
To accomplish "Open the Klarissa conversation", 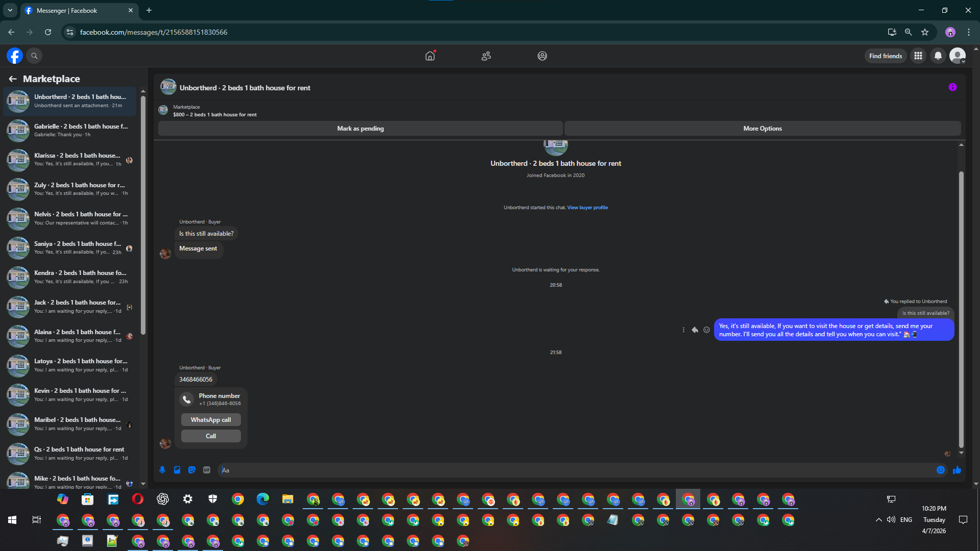I will [x=70, y=160].
